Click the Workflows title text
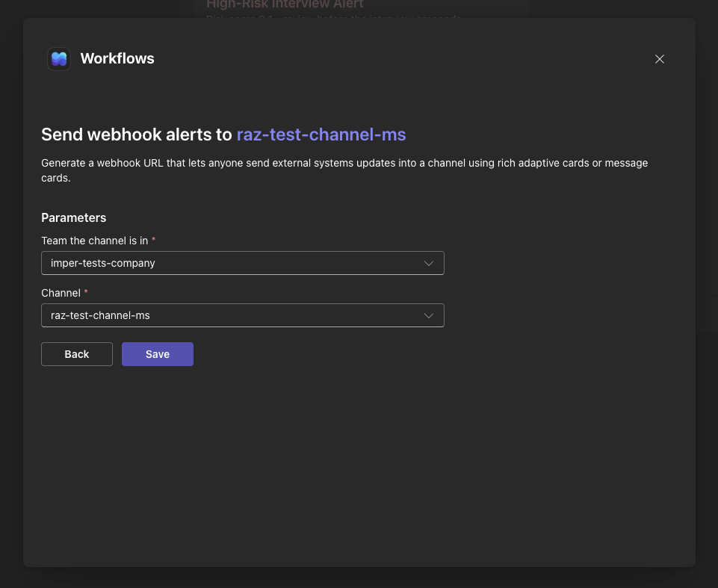This screenshot has height=588, width=718. coord(117,58)
